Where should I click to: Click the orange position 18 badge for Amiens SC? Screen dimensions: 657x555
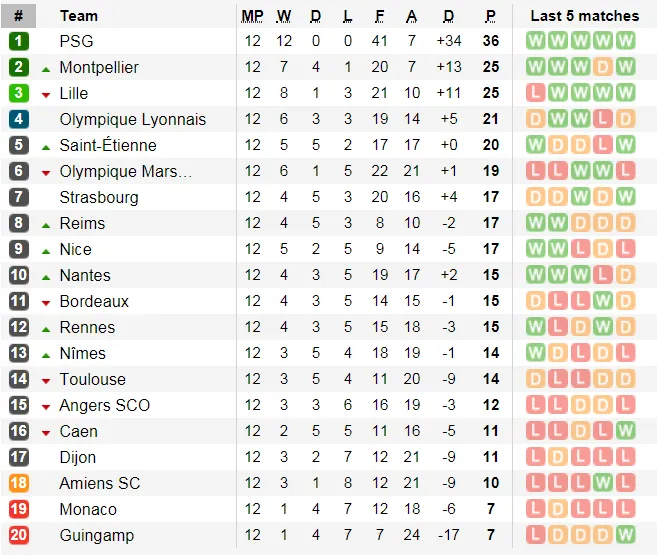pos(19,483)
